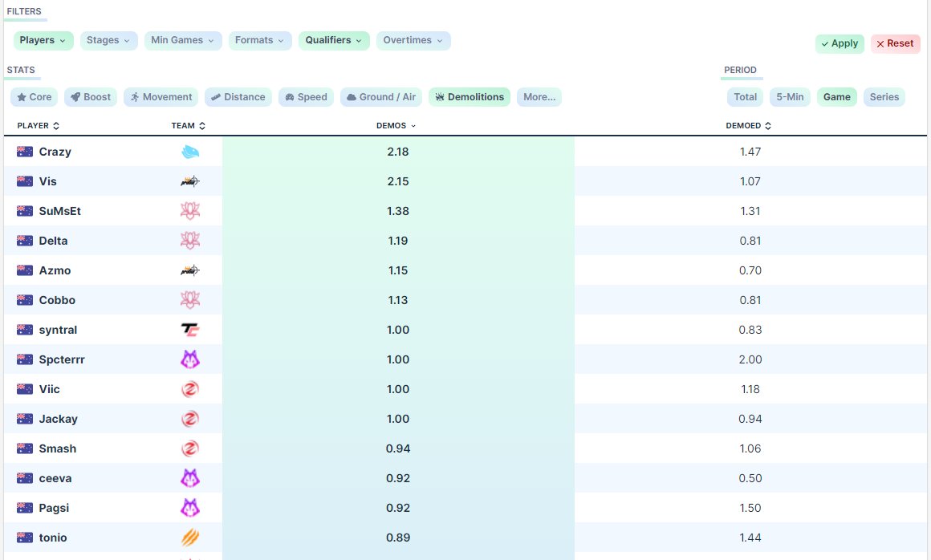Open the Players filter dropdown
931x560 pixels.
click(43, 40)
